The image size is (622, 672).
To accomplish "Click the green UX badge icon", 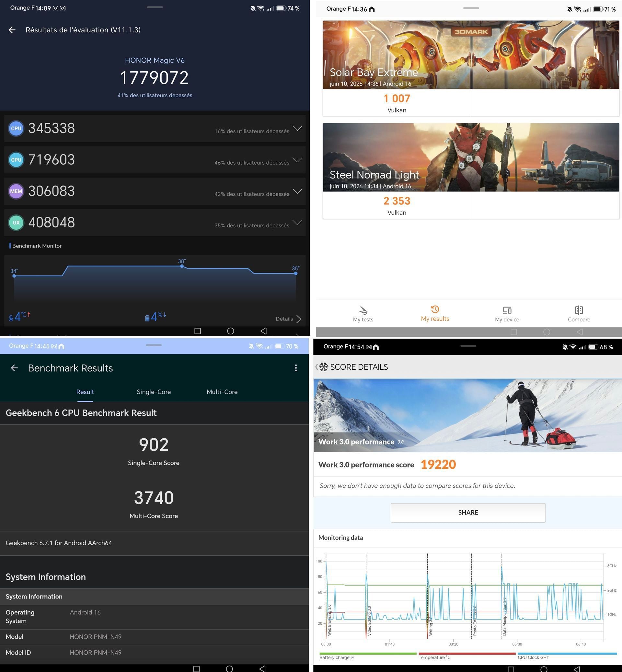I will point(16,223).
